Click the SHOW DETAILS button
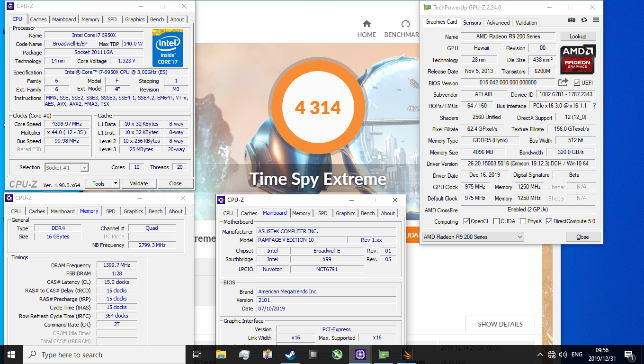Screen dimensions: 644x364 point(500,324)
